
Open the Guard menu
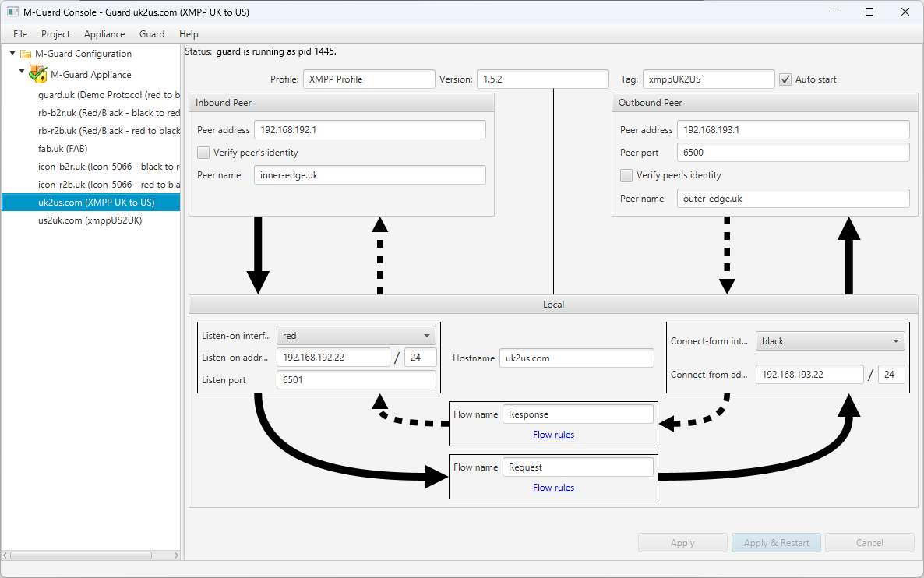[152, 34]
